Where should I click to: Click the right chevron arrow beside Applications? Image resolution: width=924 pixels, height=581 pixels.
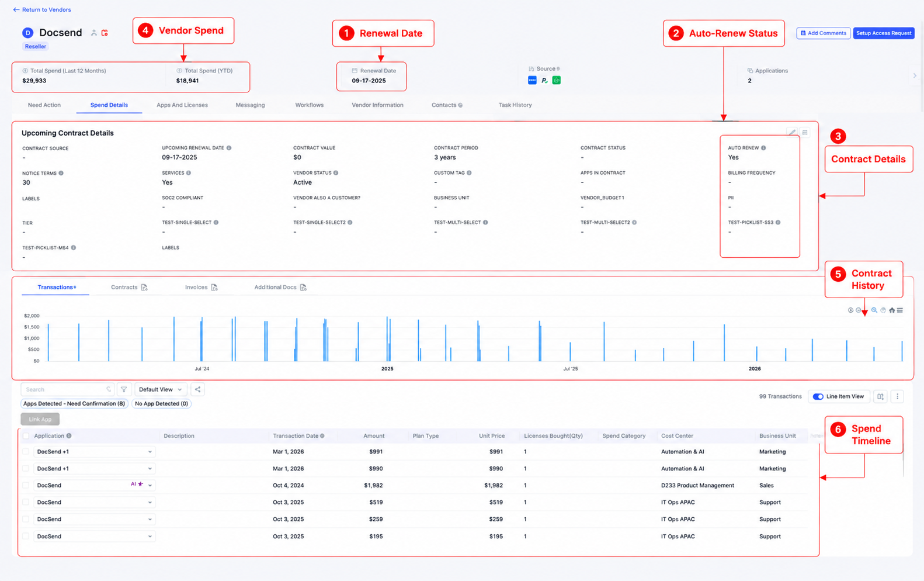(915, 75)
